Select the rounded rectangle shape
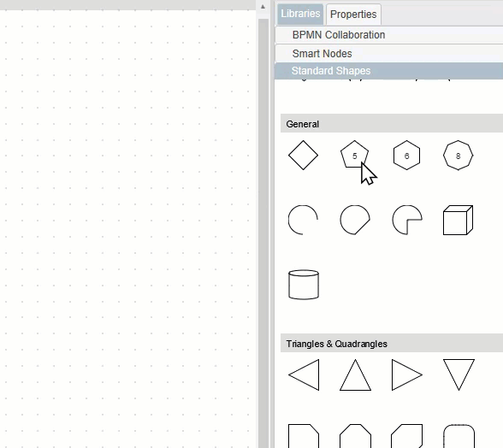The image size is (503, 448). pos(459,436)
